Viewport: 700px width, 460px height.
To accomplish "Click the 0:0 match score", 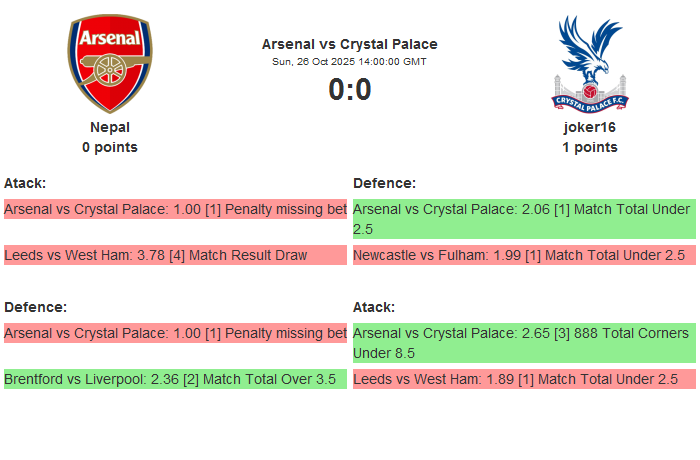I will 349,90.
